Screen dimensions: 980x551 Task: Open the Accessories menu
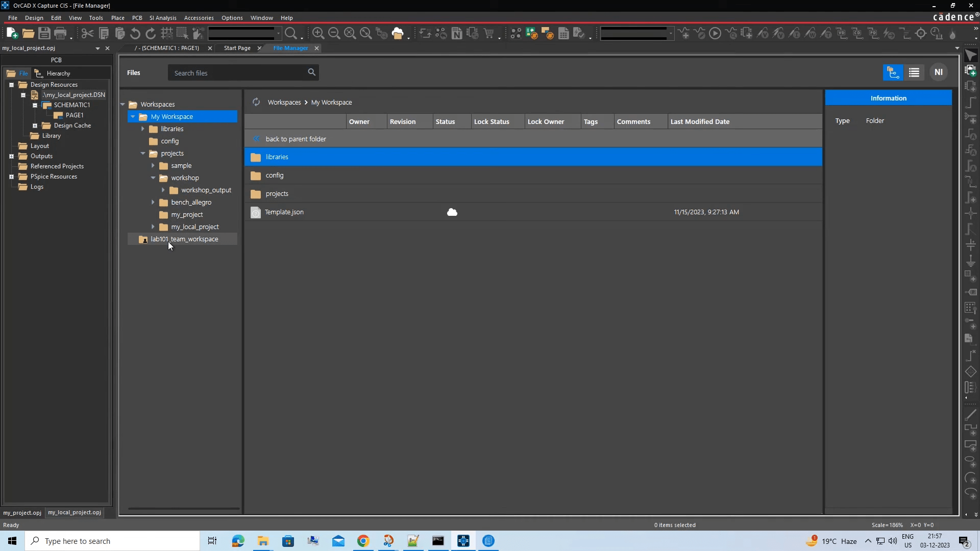(x=199, y=18)
